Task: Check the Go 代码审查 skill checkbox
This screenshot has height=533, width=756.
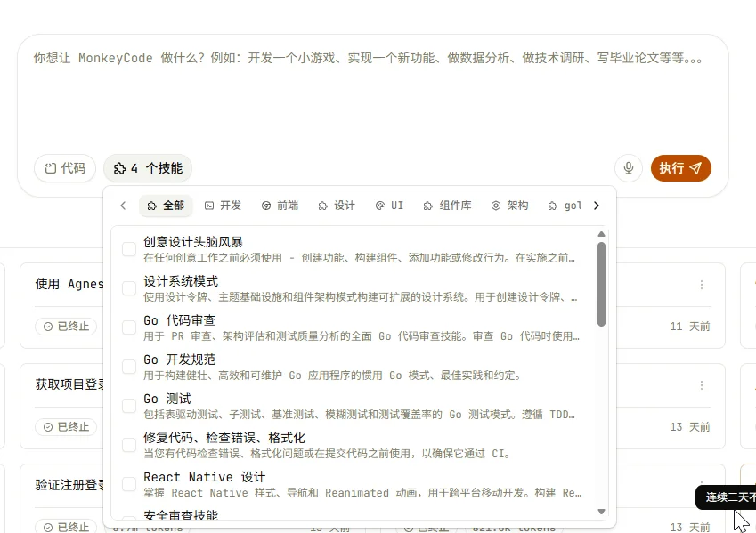Action: pyautogui.click(x=129, y=327)
